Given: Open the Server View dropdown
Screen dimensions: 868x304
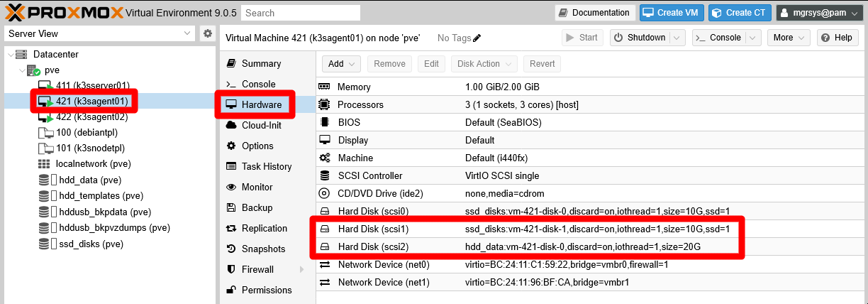Looking at the screenshot, I should coord(99,33).
